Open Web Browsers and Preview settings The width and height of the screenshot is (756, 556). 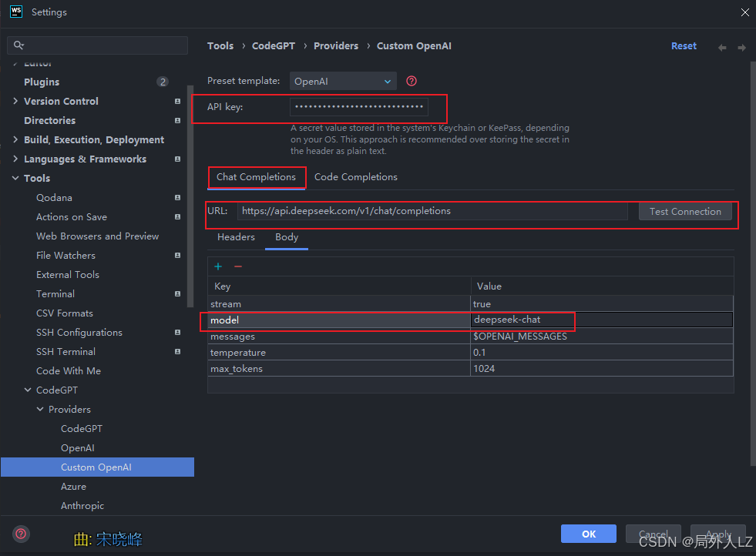pos(97,236)
